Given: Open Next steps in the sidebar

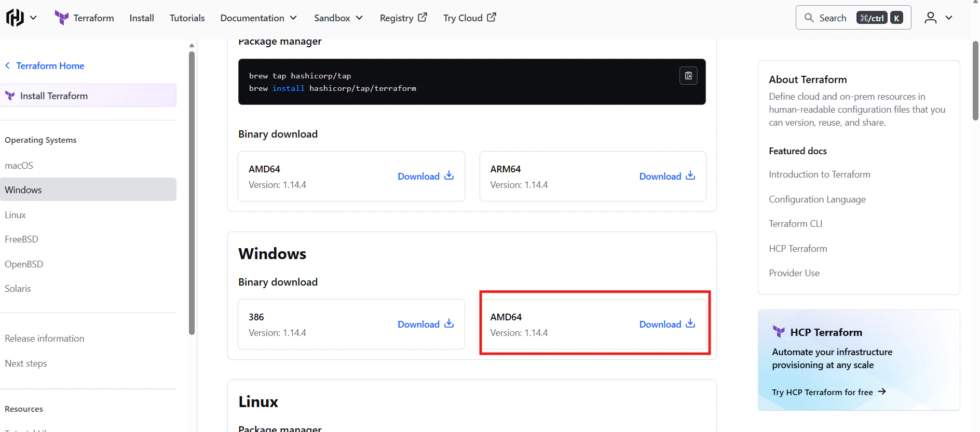Looking at the screenshot, I should coord(26,363).
